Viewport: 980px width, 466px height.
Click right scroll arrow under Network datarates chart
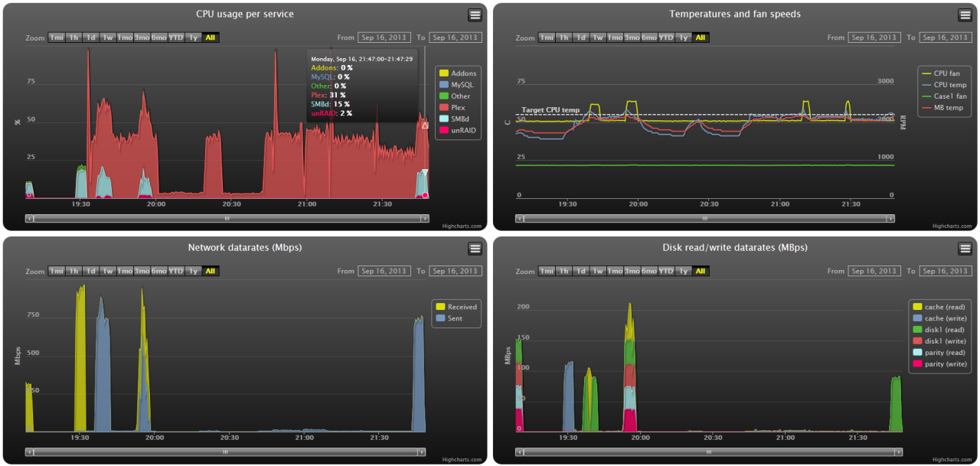tap(421, 452)
